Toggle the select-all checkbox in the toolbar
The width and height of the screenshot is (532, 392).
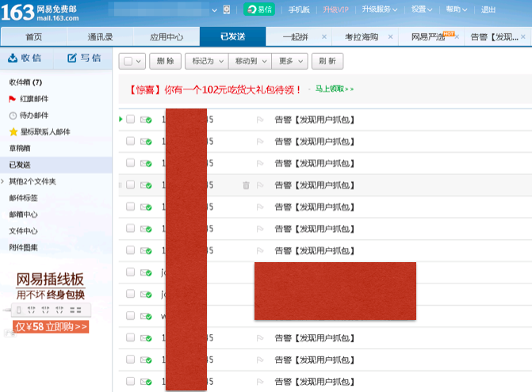pos(128,61)
